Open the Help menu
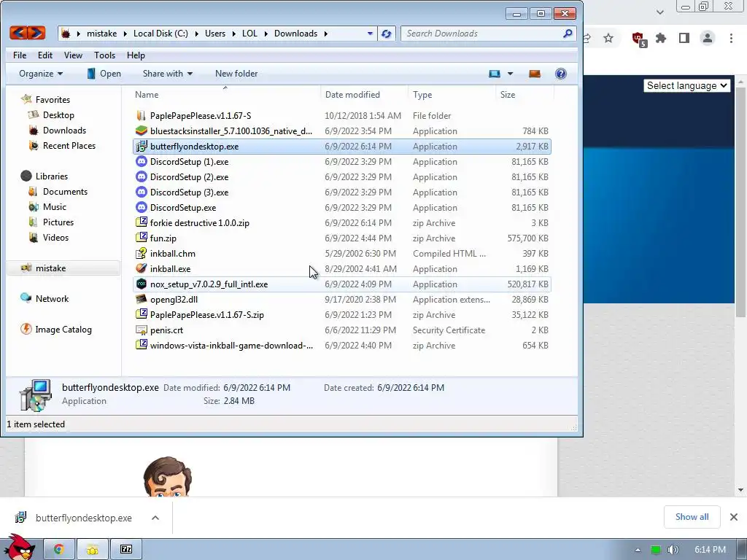 click(x=136, y=55)
